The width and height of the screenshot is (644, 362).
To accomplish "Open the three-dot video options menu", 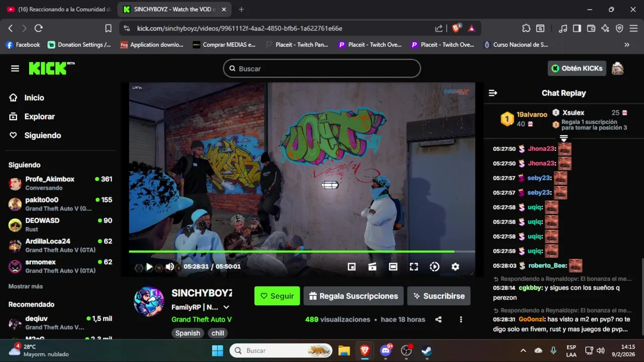I will click(461, 319).
